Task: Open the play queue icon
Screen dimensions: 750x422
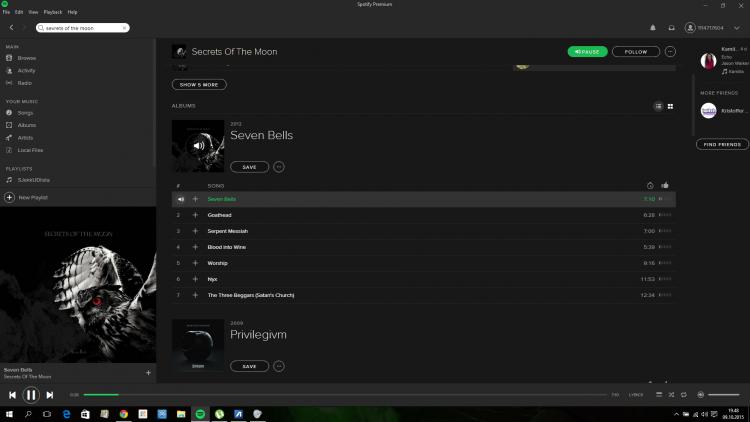Action: [659, 395]
